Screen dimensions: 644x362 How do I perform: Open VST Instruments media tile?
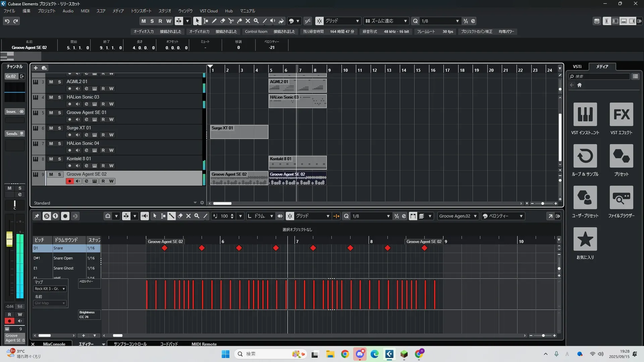tap(585, 115)
